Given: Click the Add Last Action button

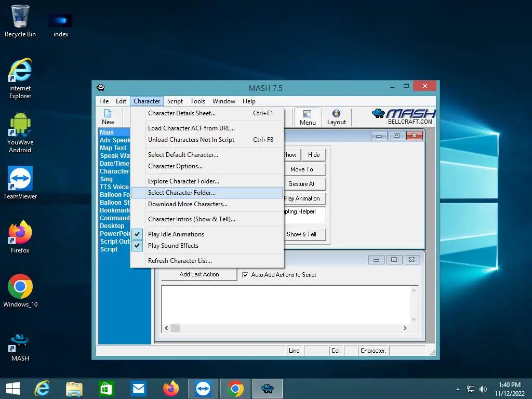Looking at the screenshot, I should (x=199, y=274).
